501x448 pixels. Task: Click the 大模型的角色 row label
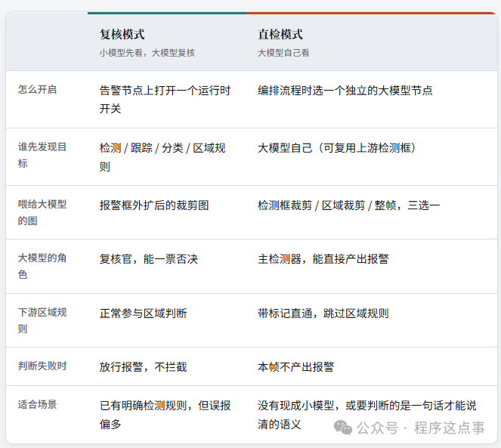pos(42,266)
